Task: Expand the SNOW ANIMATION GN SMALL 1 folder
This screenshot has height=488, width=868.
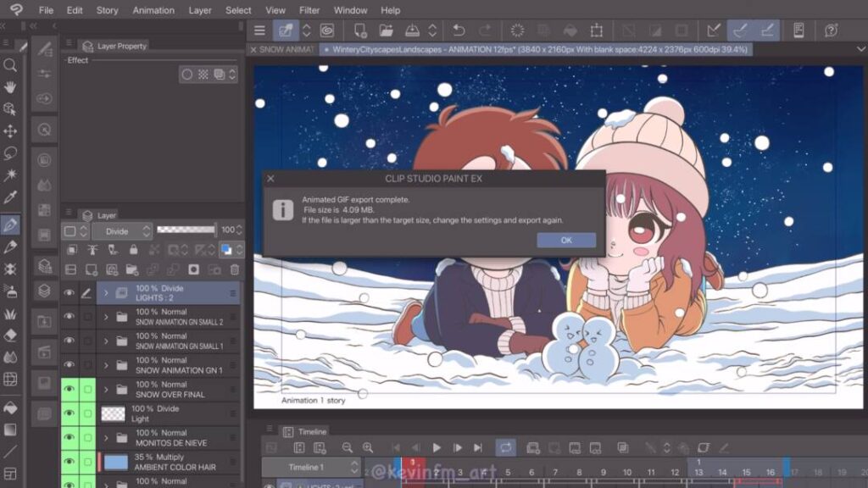Action: pyautogui.click(x=106, y=341)
